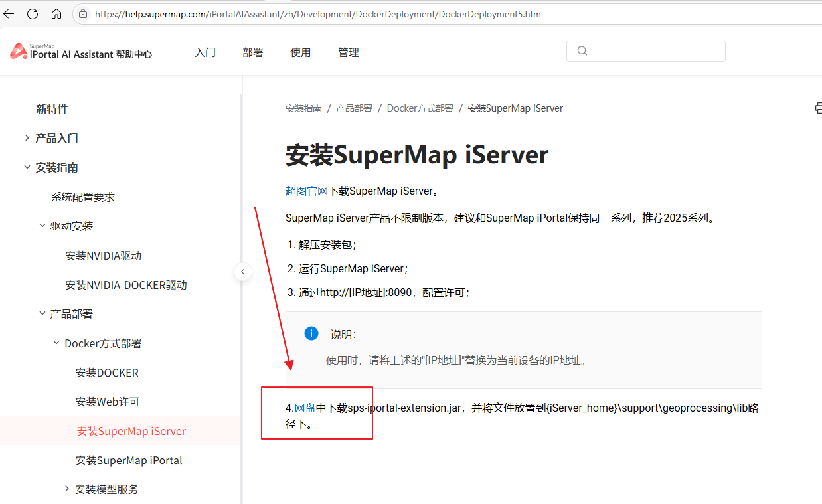Open the 安装DOCKER sidebar page

click(107, 373)
